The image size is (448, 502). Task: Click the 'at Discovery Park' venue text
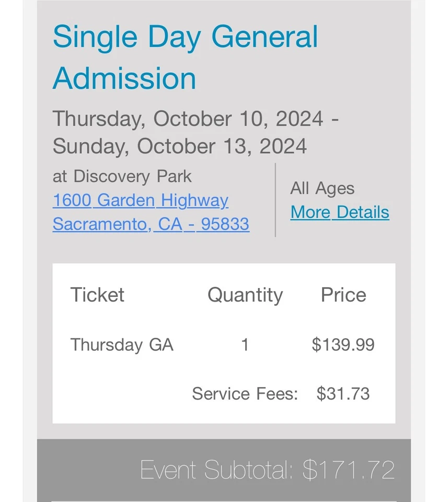click(122, 176)
